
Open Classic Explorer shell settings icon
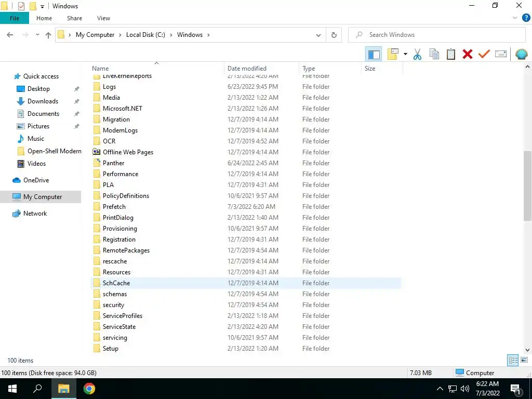point(521,54)
